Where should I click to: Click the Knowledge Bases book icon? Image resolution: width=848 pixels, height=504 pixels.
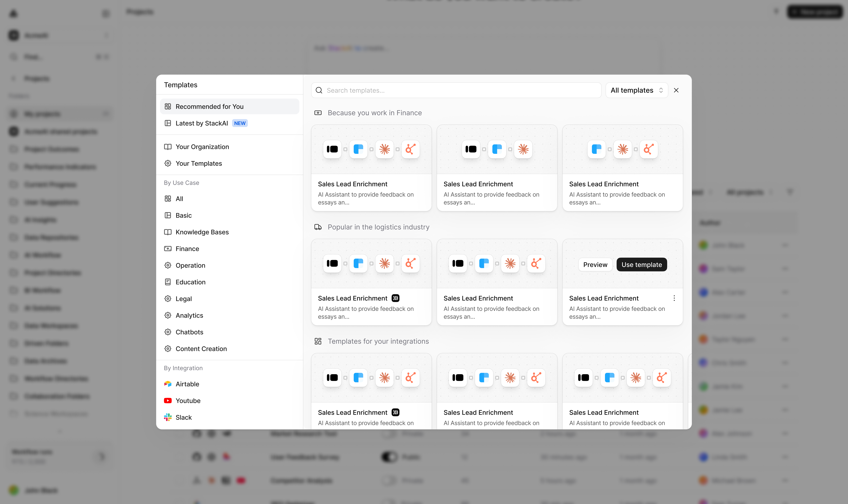pyautogui.click(x=168, y=232)
